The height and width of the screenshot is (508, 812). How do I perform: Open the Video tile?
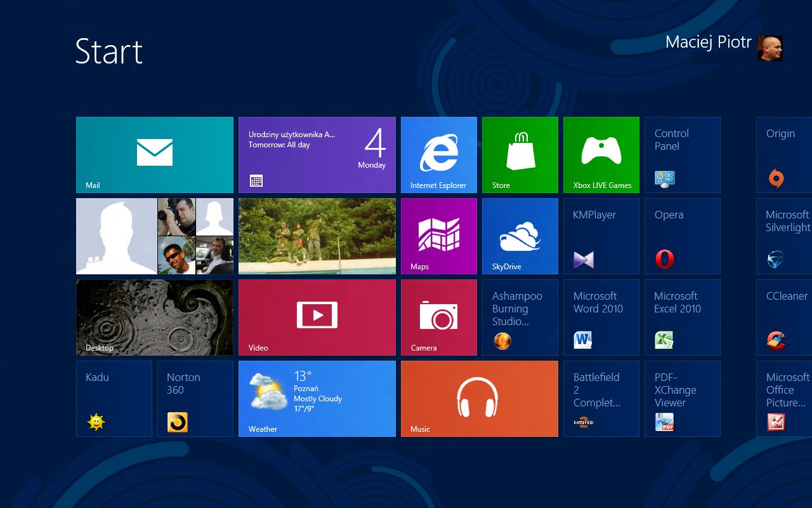[x=317, y=317]
